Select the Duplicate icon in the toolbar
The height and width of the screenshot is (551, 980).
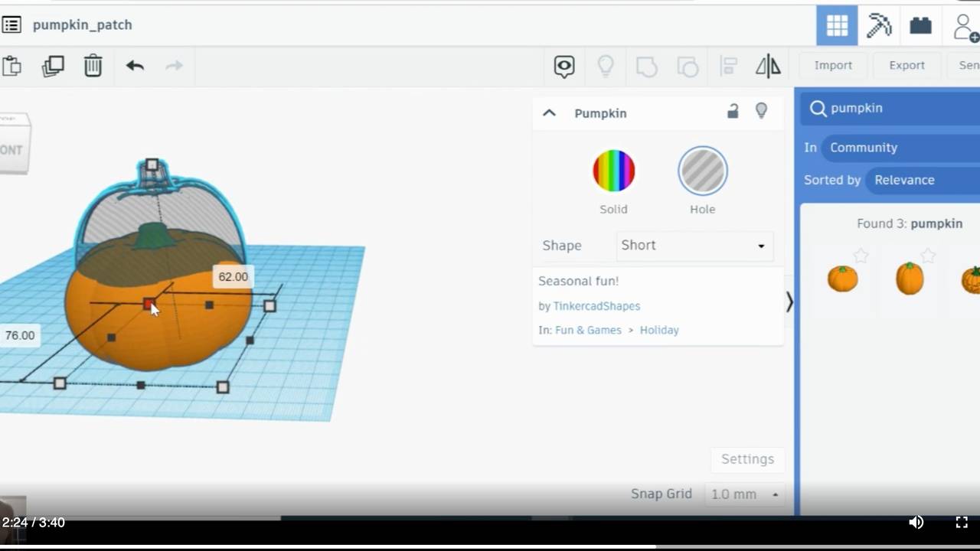52,66
